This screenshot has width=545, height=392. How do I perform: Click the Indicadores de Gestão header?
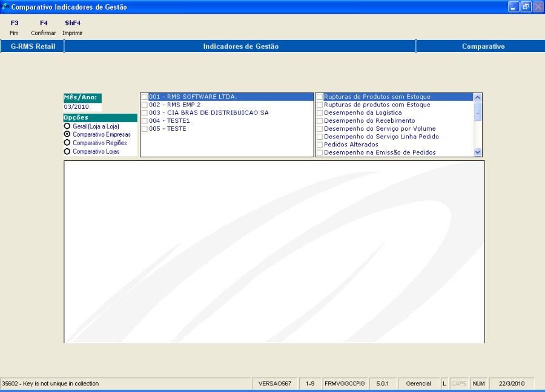[240, 46]
